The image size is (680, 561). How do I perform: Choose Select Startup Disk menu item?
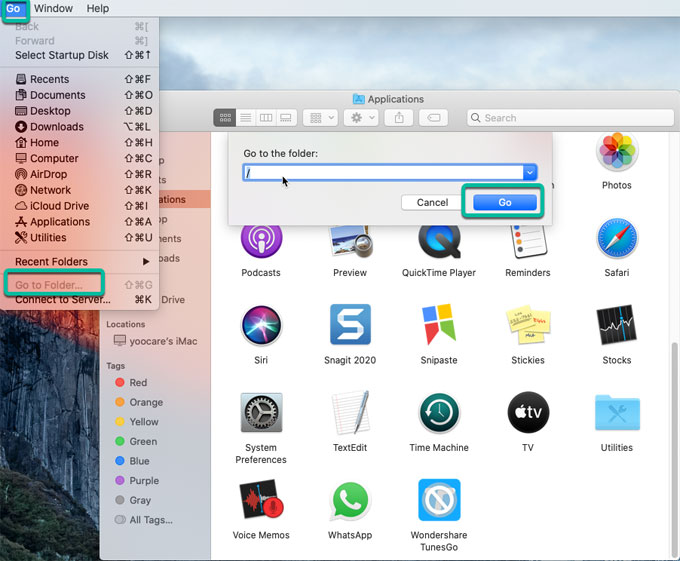coord(80,55)
